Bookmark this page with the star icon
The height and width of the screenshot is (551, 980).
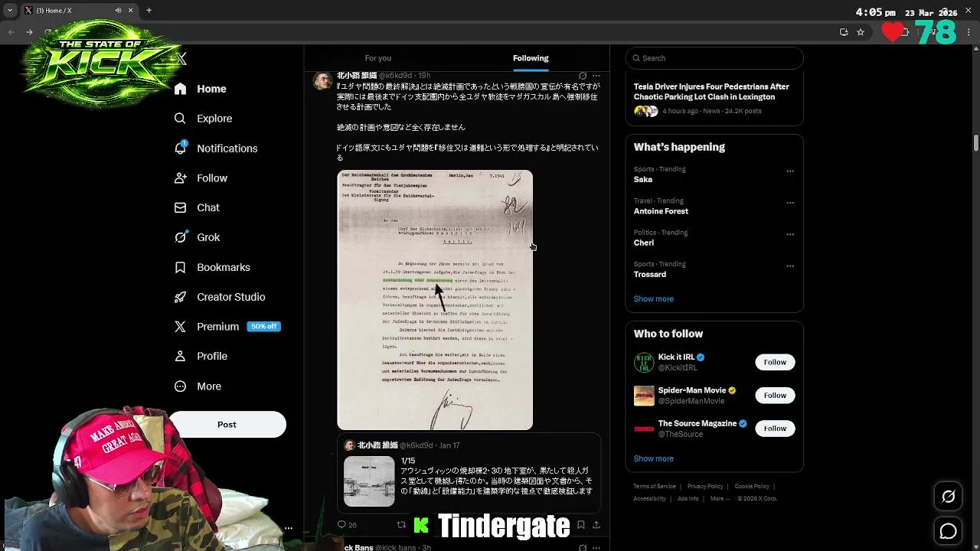pos(861,32)
